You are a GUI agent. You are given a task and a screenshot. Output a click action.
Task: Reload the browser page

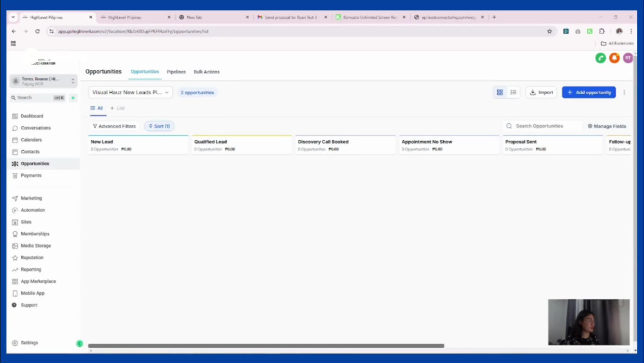point(37,31)
